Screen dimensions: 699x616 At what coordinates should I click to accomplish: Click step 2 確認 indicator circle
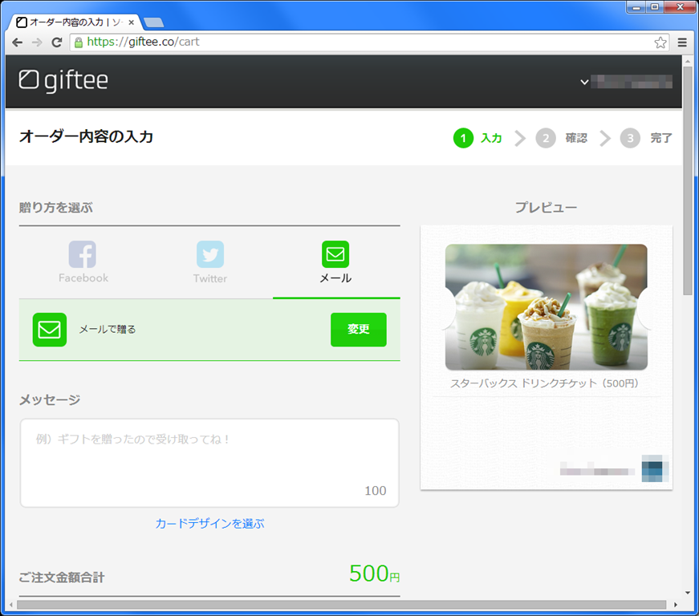(x=546, y=138)
